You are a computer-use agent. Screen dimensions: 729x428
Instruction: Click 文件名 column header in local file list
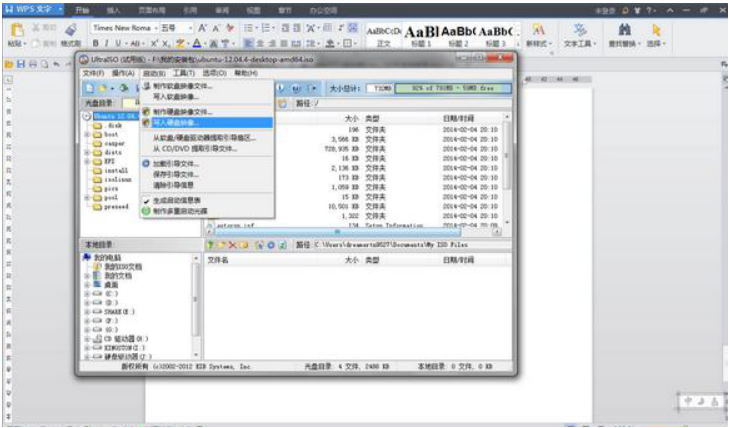point(218,260)
